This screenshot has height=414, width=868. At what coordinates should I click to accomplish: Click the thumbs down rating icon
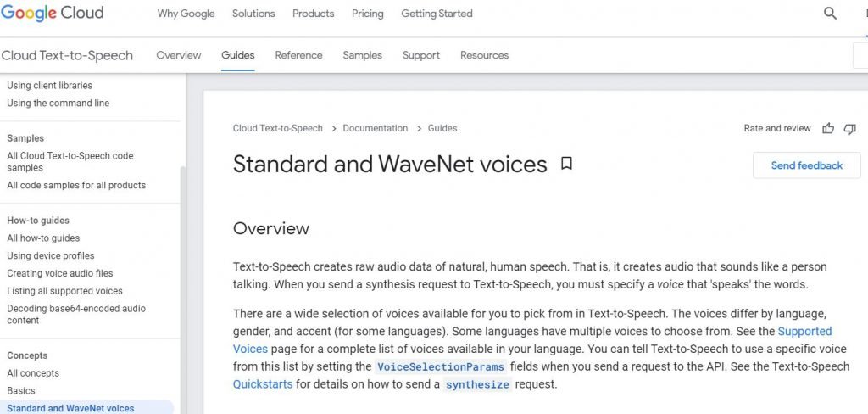click(x=849, y=129)
